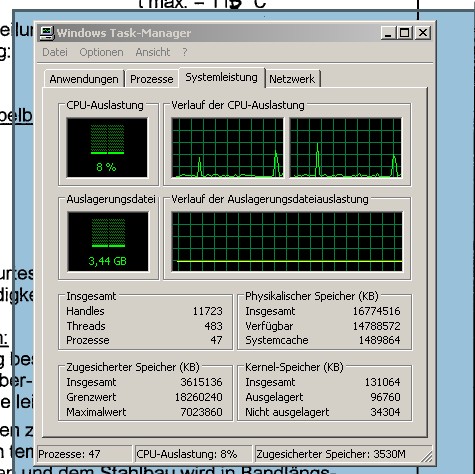The width and height of the screenshot is (475, 474).
Task: Click the 'Zugesicherter Speicher (KB)' group heading
Action: [133, 367]
